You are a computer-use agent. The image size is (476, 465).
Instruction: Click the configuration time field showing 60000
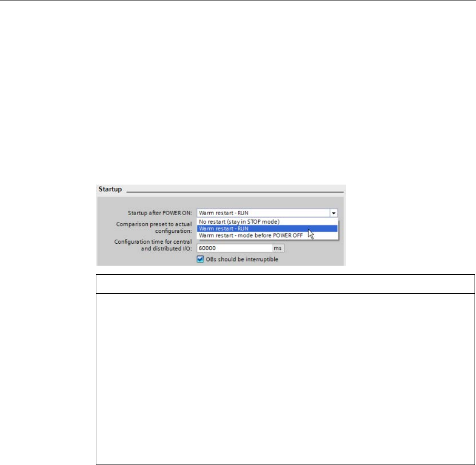(235, 248)
